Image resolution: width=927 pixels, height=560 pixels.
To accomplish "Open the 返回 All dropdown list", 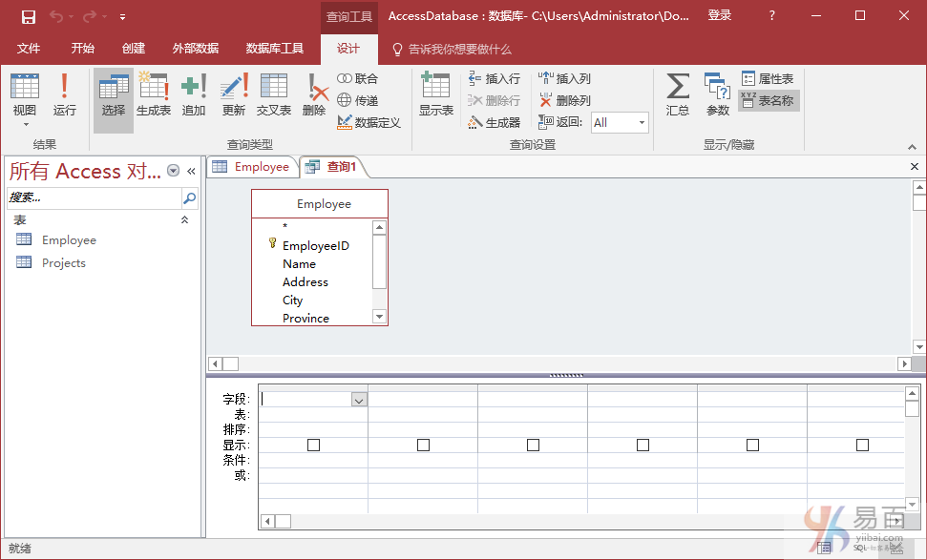I will [642, 122].
